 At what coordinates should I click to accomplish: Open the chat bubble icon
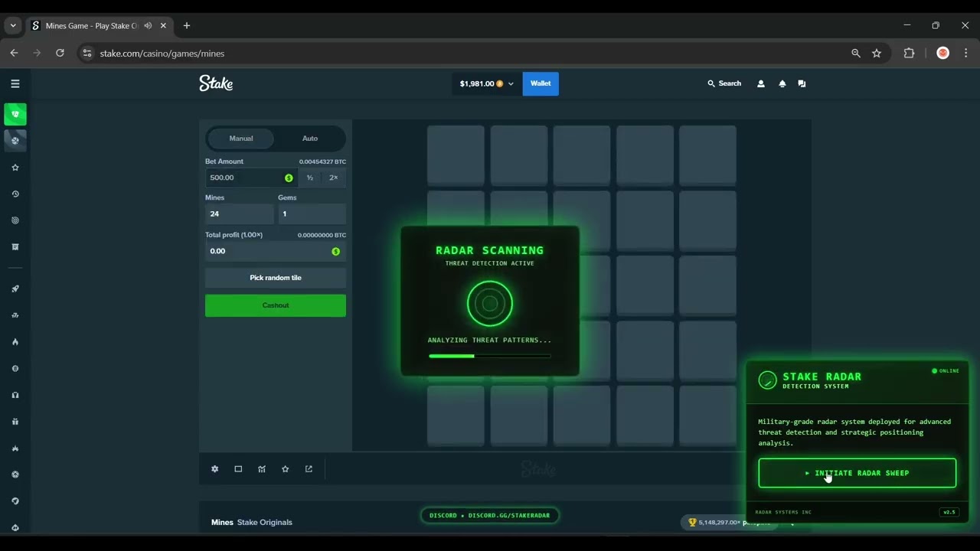point(802,83)
